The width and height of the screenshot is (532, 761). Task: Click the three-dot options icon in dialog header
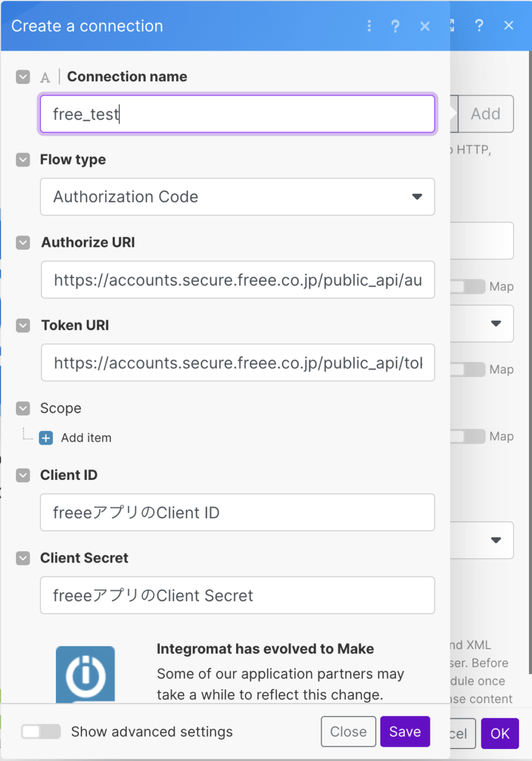[369, 26]
